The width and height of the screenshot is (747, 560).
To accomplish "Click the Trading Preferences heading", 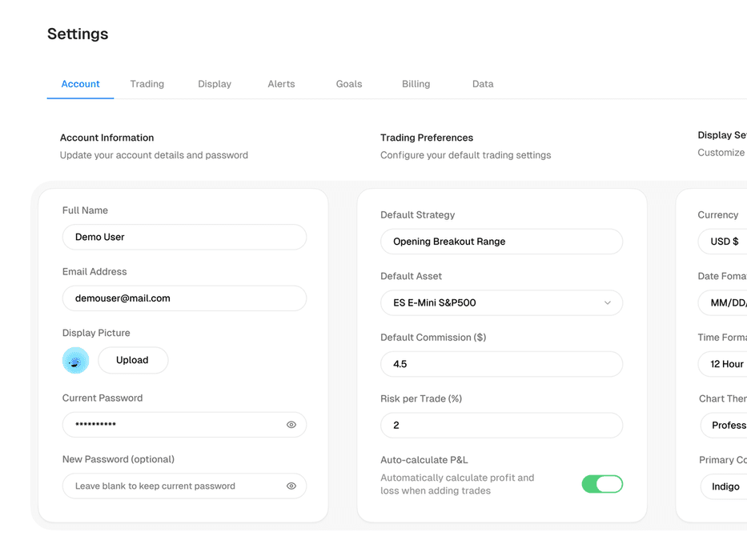I will [427, 138].
